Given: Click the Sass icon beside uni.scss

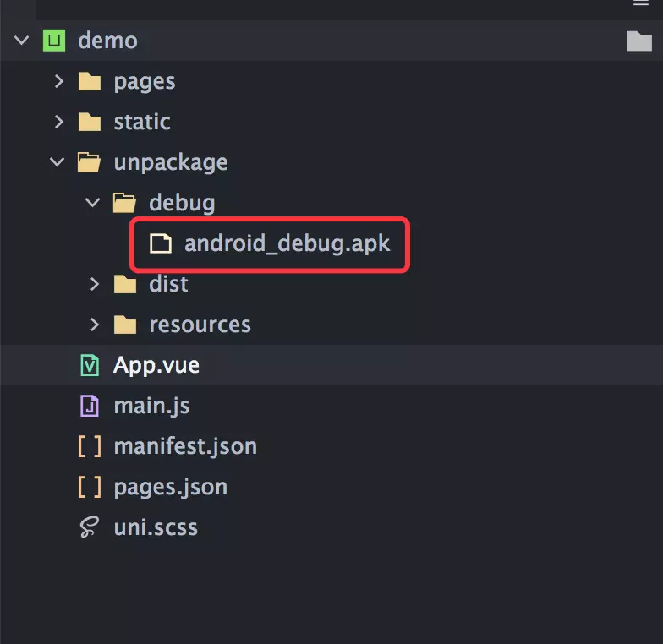Looking at the screenshot, I should pos(90,527).
